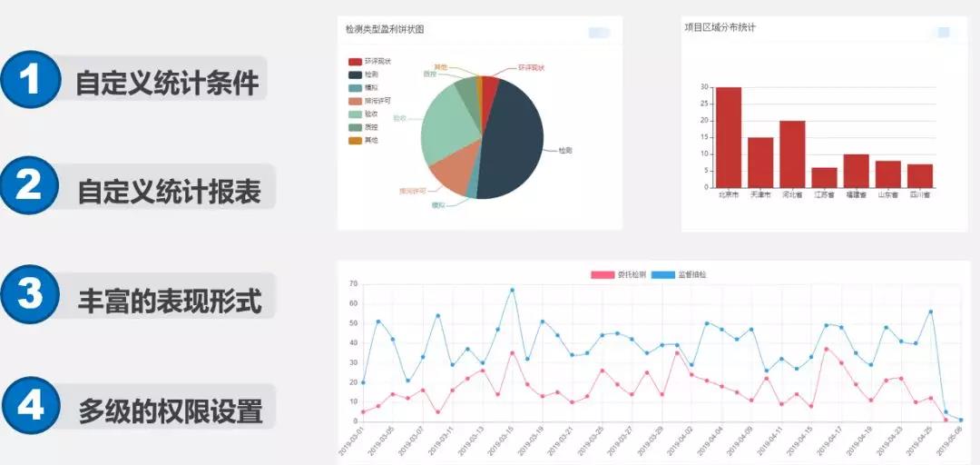Click the red 环评现状 legend color swatch
This screenshot has width=980, height=465.
(x=355, y=62)
